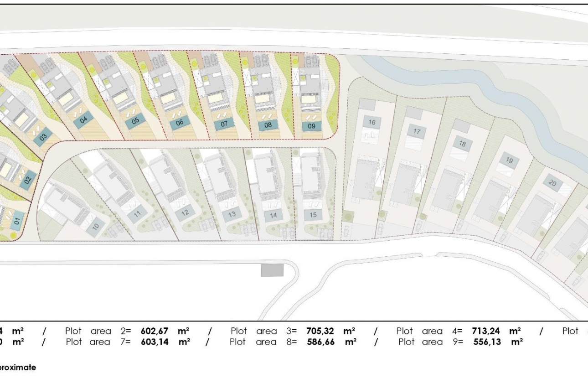Click plot number 15 label
588x383 pixels.
tap(313, 215)
